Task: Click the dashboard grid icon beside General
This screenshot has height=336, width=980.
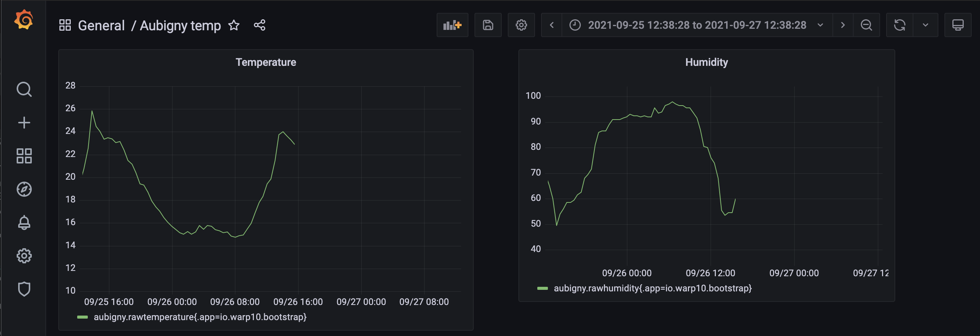Action: (x=65, y=25)
